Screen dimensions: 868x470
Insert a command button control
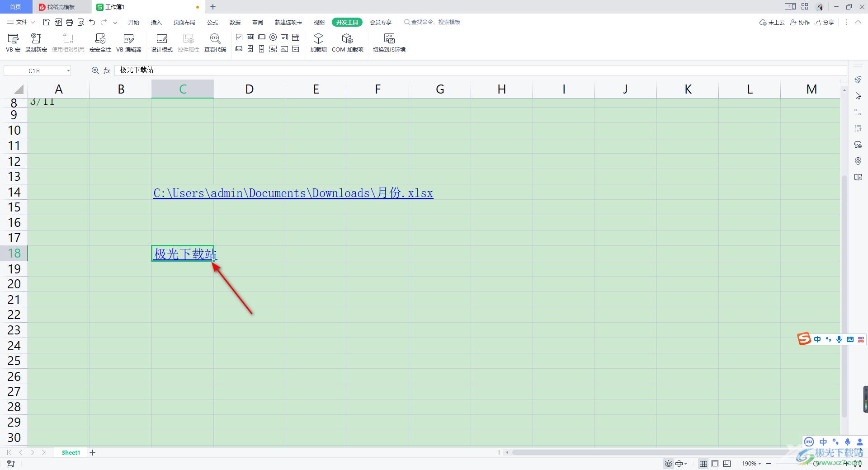click(262, 38)
